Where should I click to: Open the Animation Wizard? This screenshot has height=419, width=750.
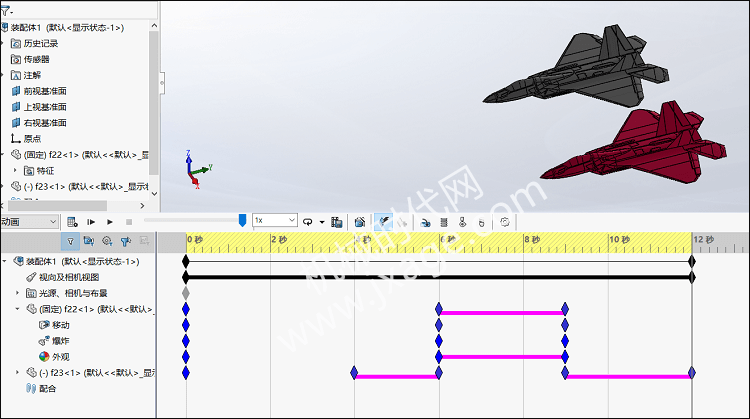coord(360,222)
